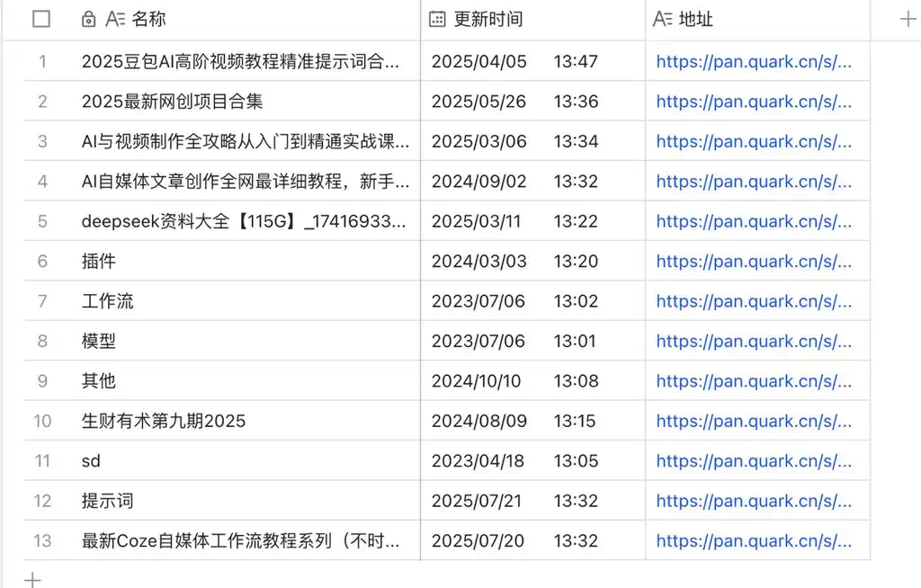This screenshot has width=921, height=588.
Task: Tick the select-all checkbox in header
Action: point(41,19)
